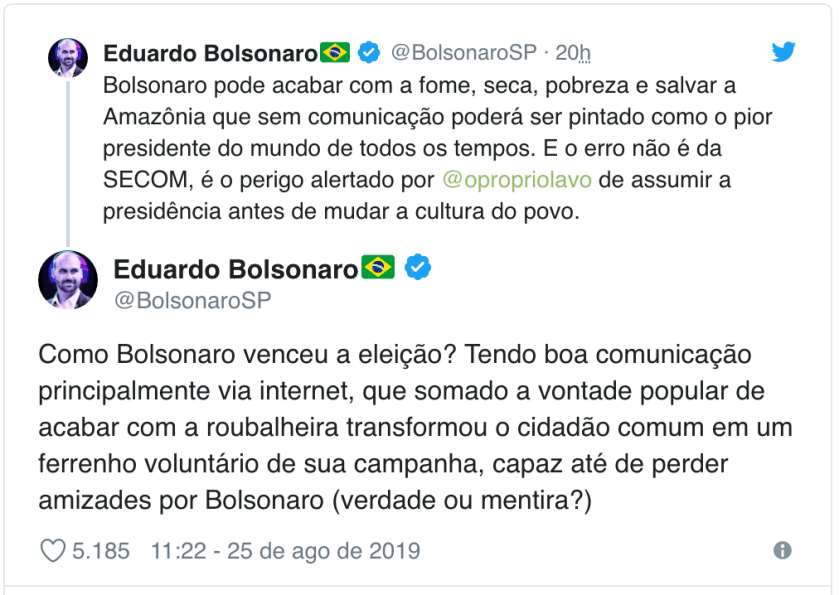Click the large Eduardo Bolsonaro name in the main tweet
The image size is (839, 595).
(x=236, y=269)
